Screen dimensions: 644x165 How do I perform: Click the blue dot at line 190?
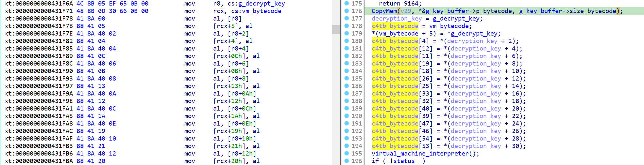tap(347, 116)
